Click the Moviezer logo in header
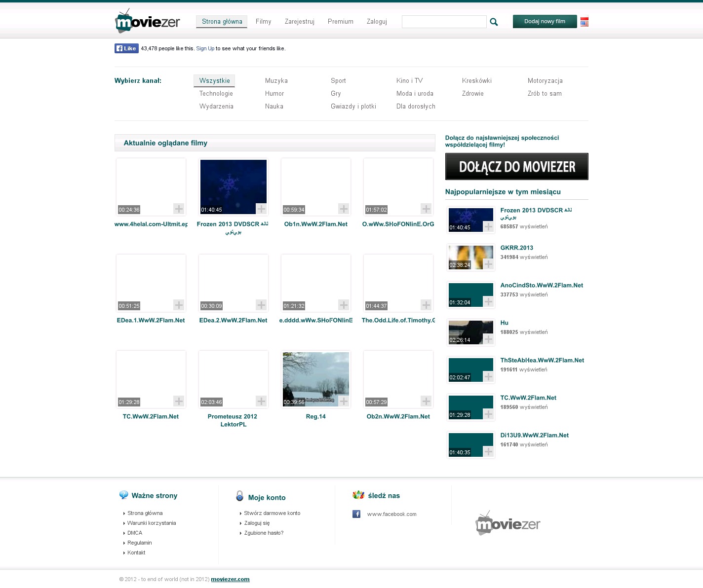Image resolution: width=703 pixels, height=588 pixels. [x=148, y=21]
